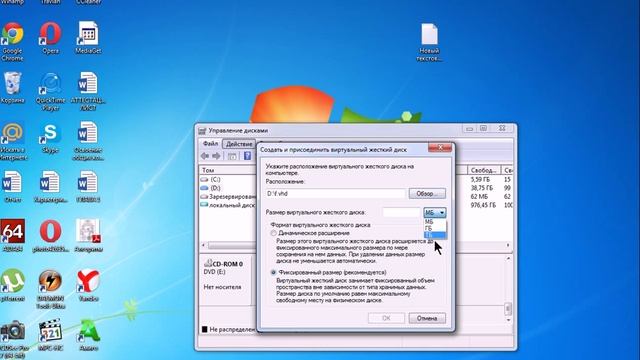Open the green A Amigo shortcut
Screen dimensions: 640x360
click(x=88, y=335)
